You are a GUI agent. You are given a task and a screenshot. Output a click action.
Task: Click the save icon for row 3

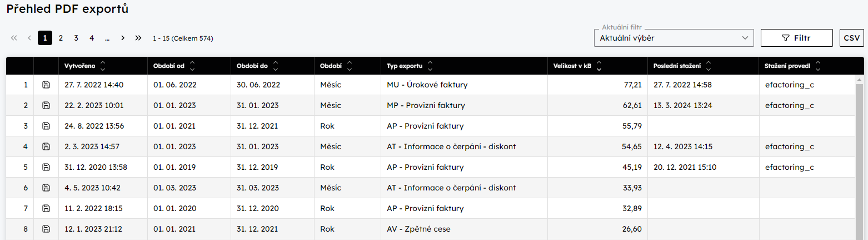click(x=46, y=126)
